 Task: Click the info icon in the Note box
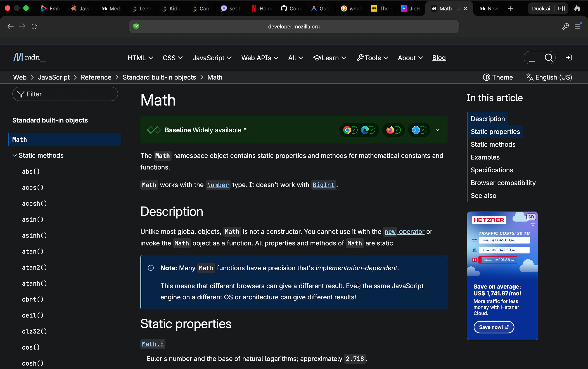(151, 268)
